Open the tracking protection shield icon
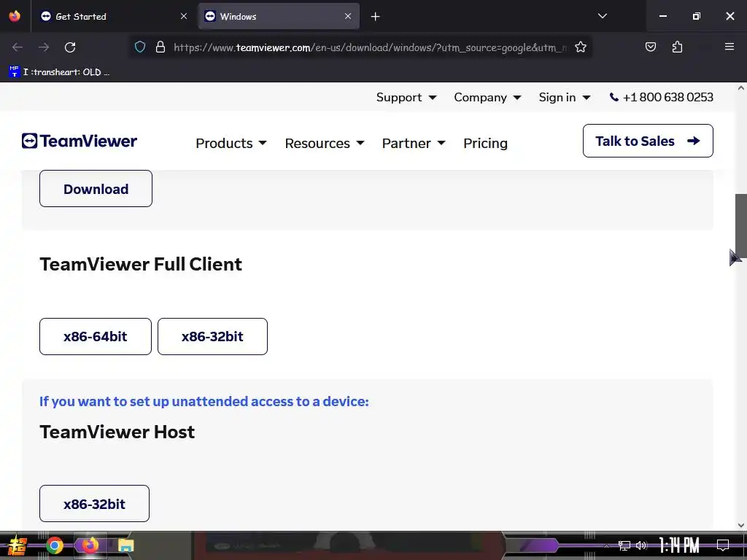 point(139,47)
